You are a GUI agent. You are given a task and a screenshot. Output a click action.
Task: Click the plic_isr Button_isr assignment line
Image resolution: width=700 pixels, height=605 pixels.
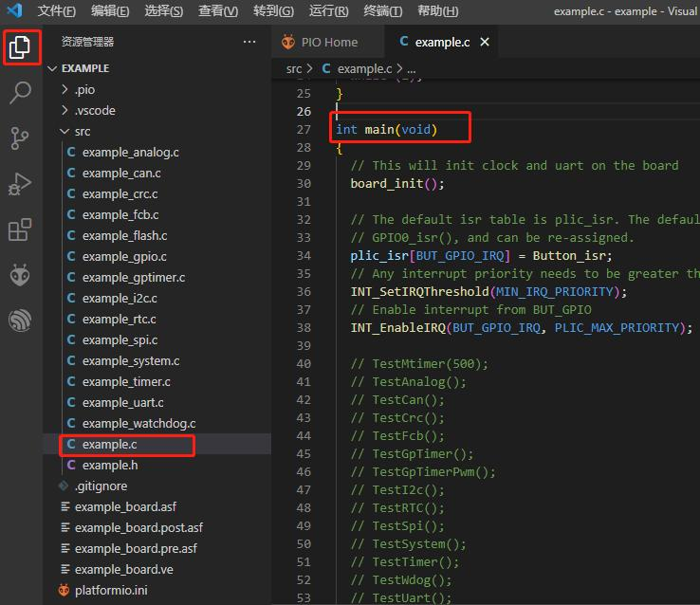[x=481, y=256]
